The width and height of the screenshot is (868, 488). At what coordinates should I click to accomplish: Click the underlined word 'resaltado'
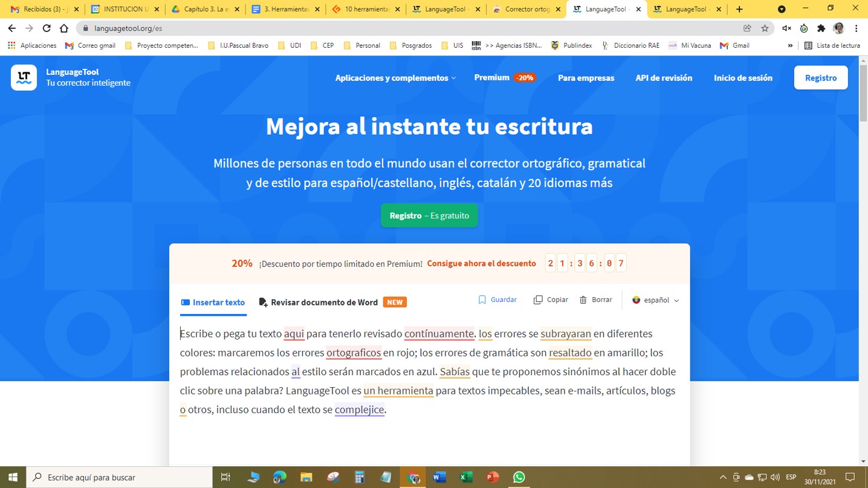pyautogui.click(x=570, y=352)
